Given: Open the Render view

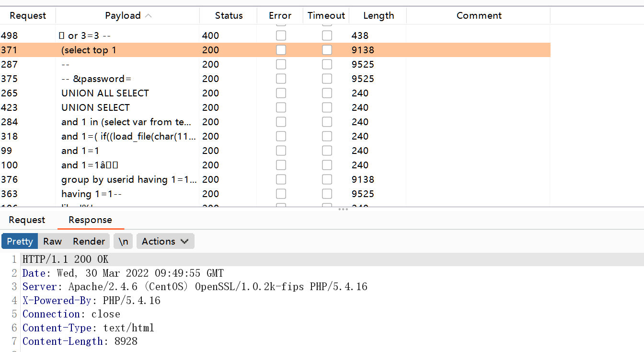Looking at the screenshot, I should click(x=89, y=241).
